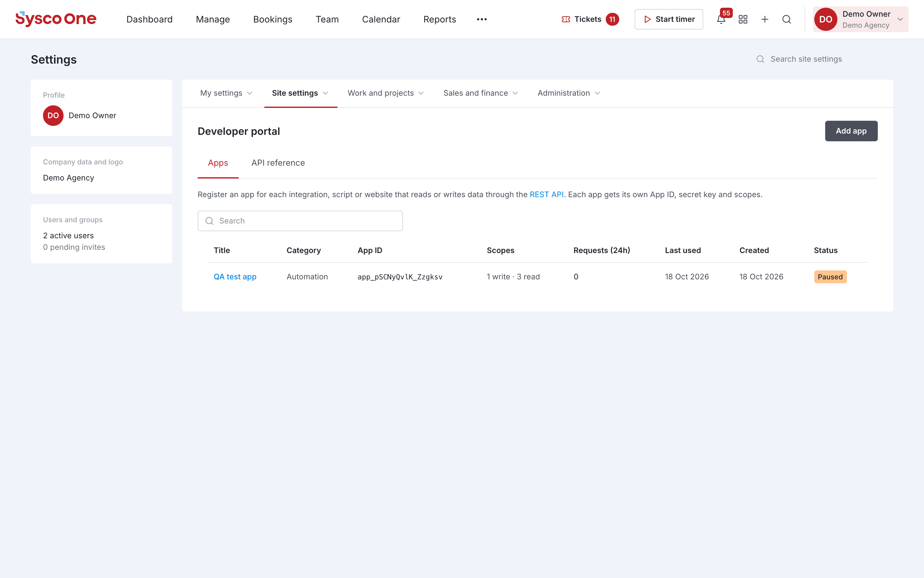924x578 pixels.
Task: Open Company data and logo card
Action: pyautogui.click(x=101, y=170)
